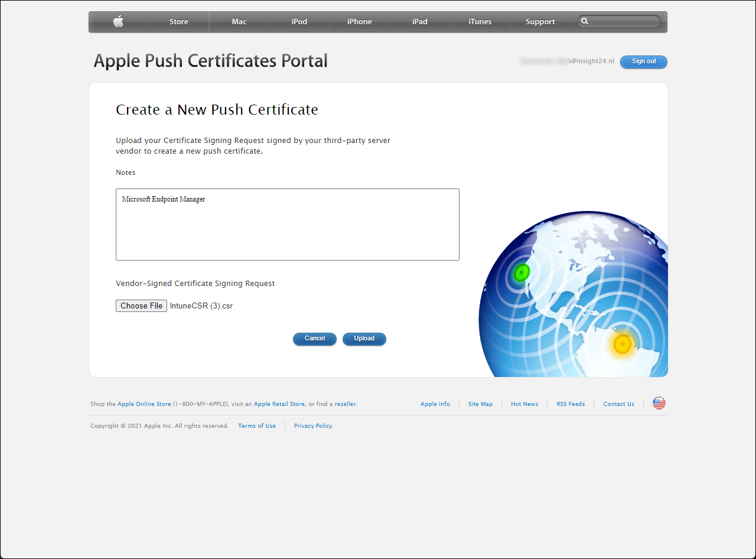
Task: Open the Terms of Use link
Action: pos(257,426)
